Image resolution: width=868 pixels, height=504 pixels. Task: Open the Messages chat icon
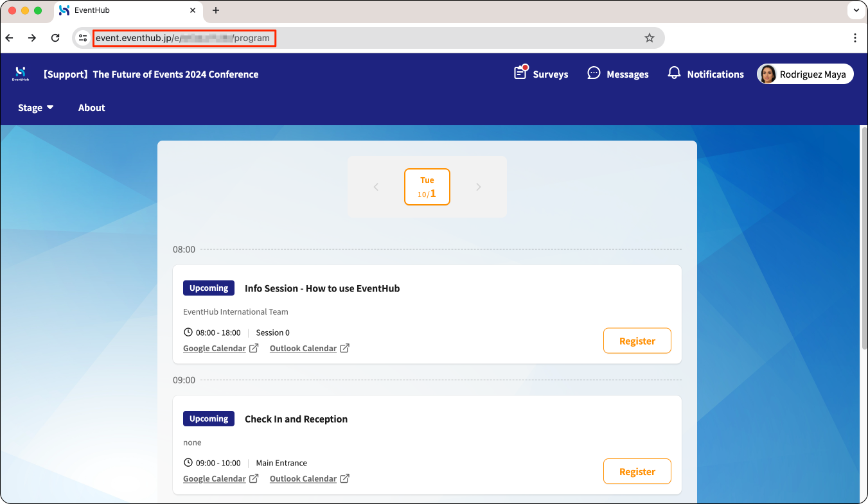coord(594,73)
